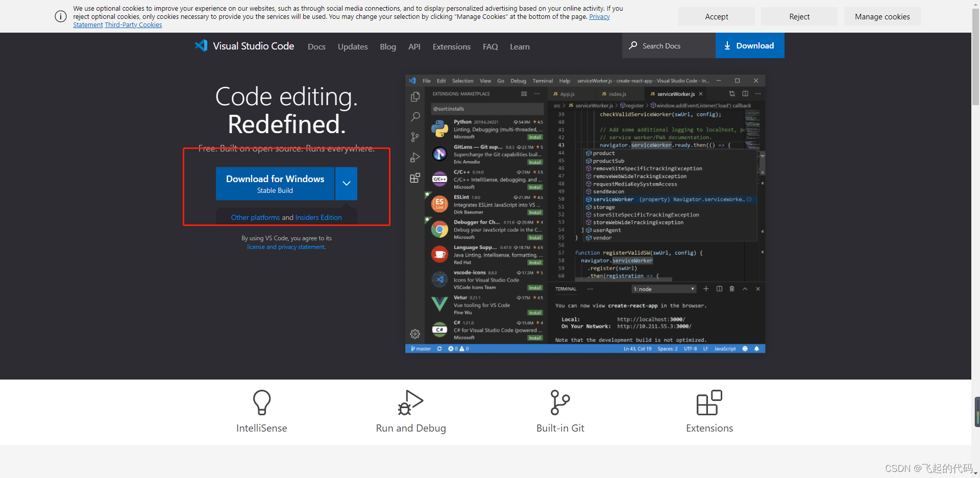The width and height of the screenshot is (980, 478).
Task: Click Extensions icon in hero screenshot activity bar
Action: click(415, 178)
